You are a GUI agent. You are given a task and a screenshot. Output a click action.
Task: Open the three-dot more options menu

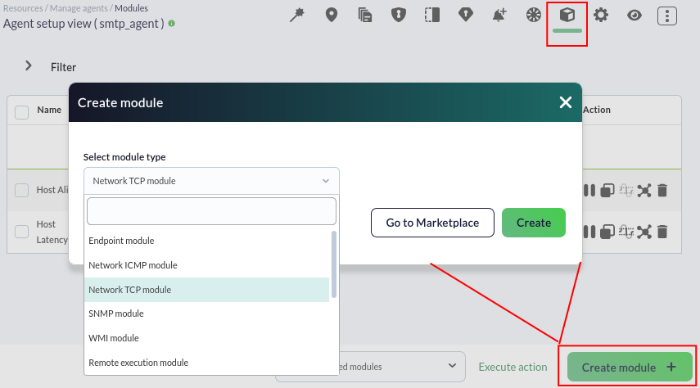[x=667, y=16]
